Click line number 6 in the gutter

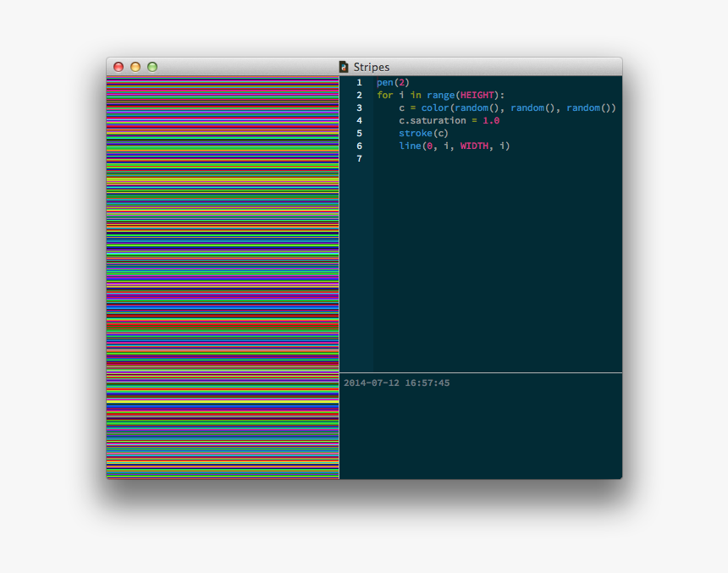(360, 146)
